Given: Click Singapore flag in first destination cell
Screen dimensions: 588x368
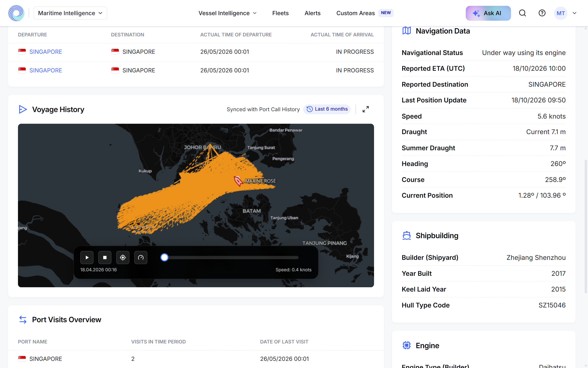Looking at the screenshot, I should pos(115,52).
